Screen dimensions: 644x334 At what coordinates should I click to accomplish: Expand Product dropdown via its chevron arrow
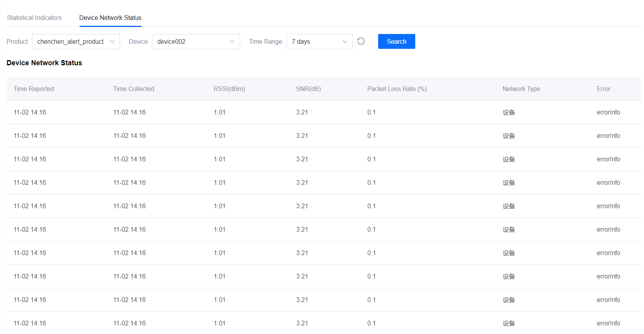tap(112, 41)
